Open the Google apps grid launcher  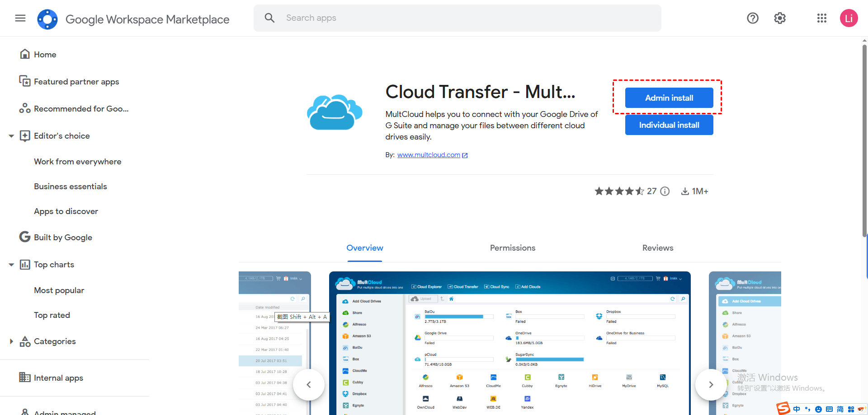tap(822, 18)
